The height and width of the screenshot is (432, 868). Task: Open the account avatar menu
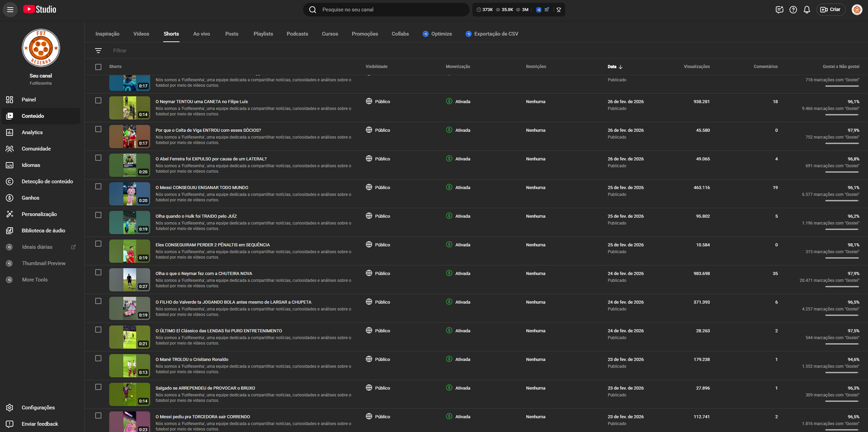coord(857,10)
